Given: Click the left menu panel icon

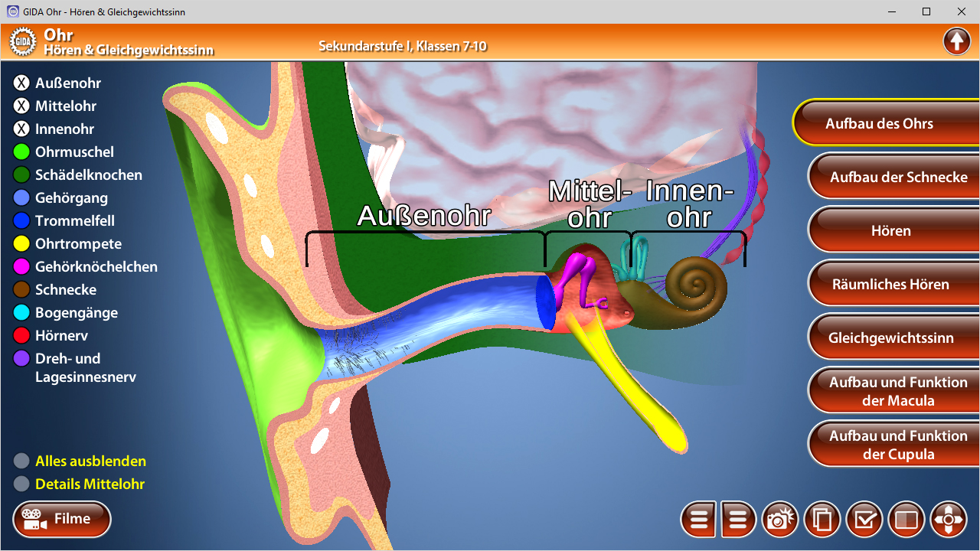Looking at the screenshot, I should (x=698, y=520).
